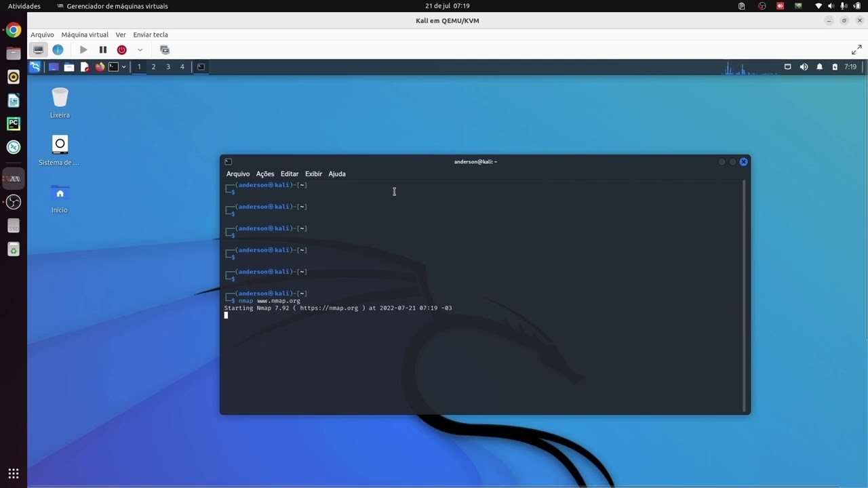Open virt-manager icon in the Ubuntu dock
This screenshot has width=868, height=488.
(14, 178)
